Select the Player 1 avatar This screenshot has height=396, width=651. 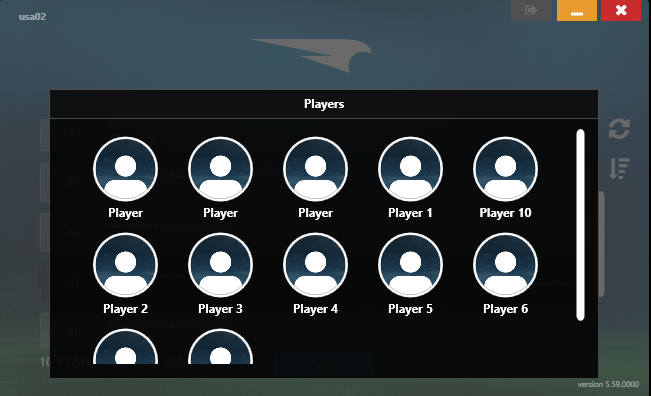[x=410, y=169]
